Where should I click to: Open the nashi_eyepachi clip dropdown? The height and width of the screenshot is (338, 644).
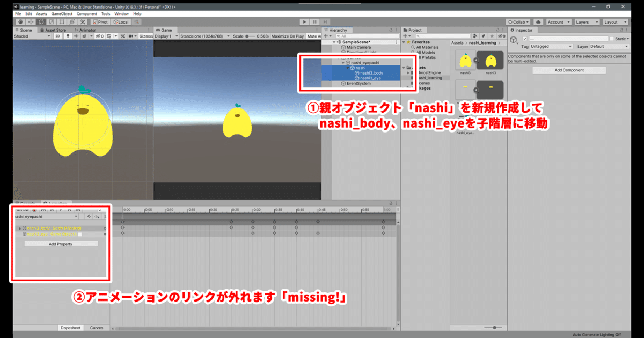(x=46, y=217)
